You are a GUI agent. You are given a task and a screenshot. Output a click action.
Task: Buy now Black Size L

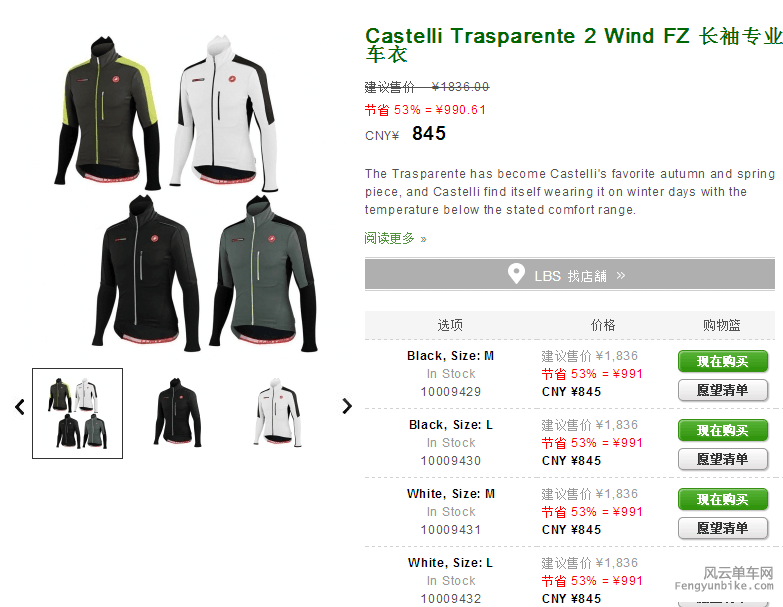coord(723,430)
